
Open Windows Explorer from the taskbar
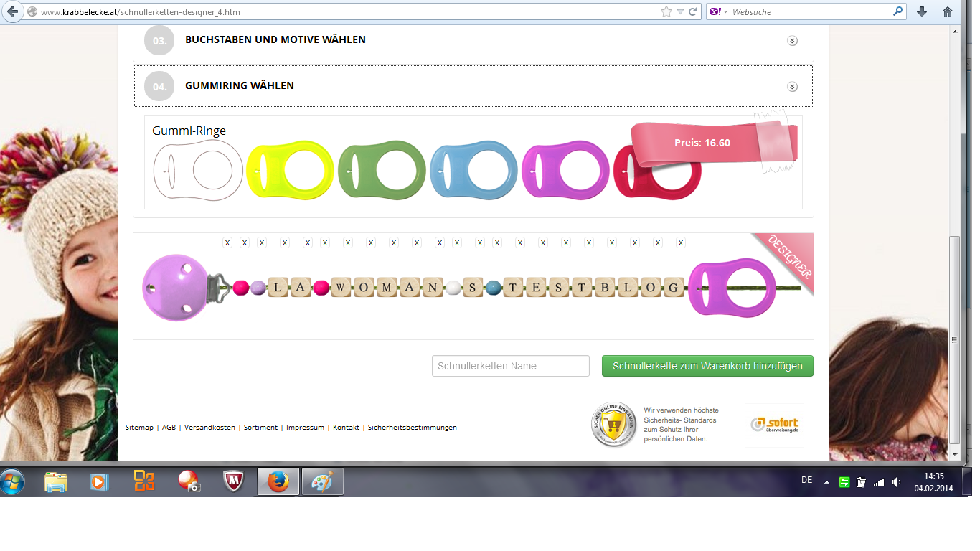pos(56,481)
